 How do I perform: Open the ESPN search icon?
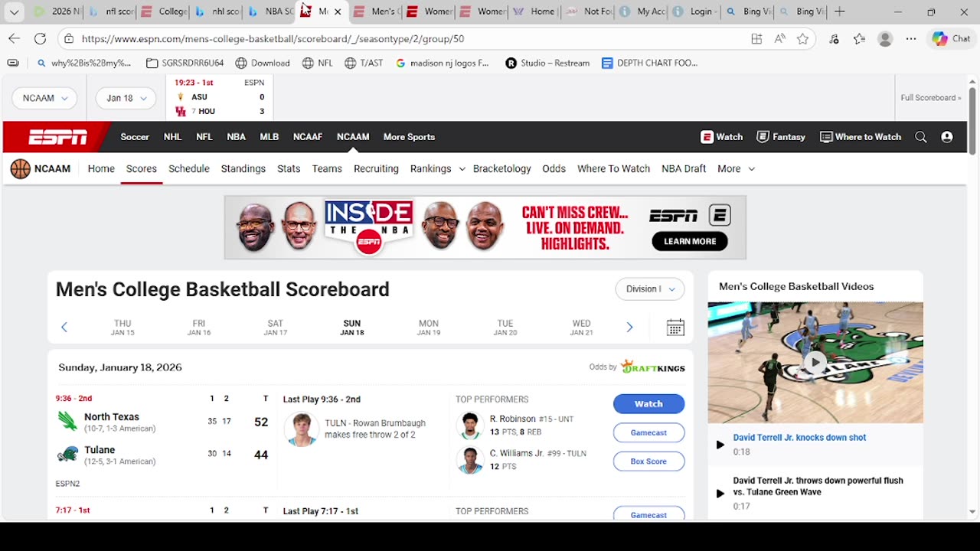pos(921,137)
